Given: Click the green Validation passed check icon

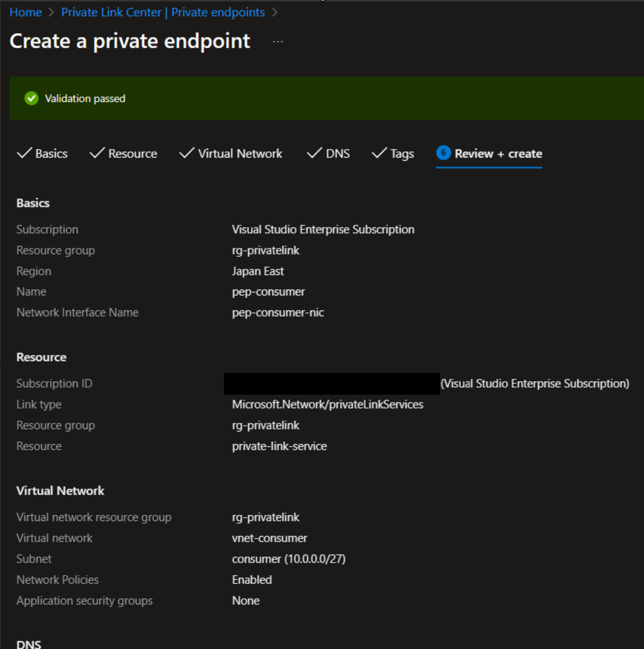Looking at the screenshot, I should [31, 98].
